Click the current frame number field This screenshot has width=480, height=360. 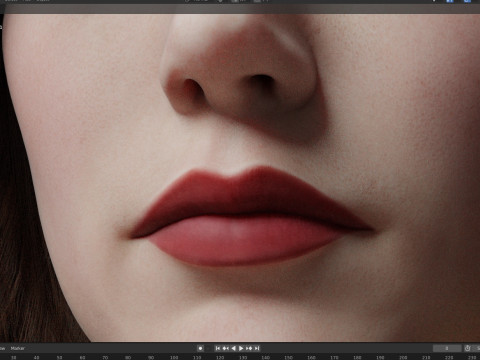click(447, 348)
